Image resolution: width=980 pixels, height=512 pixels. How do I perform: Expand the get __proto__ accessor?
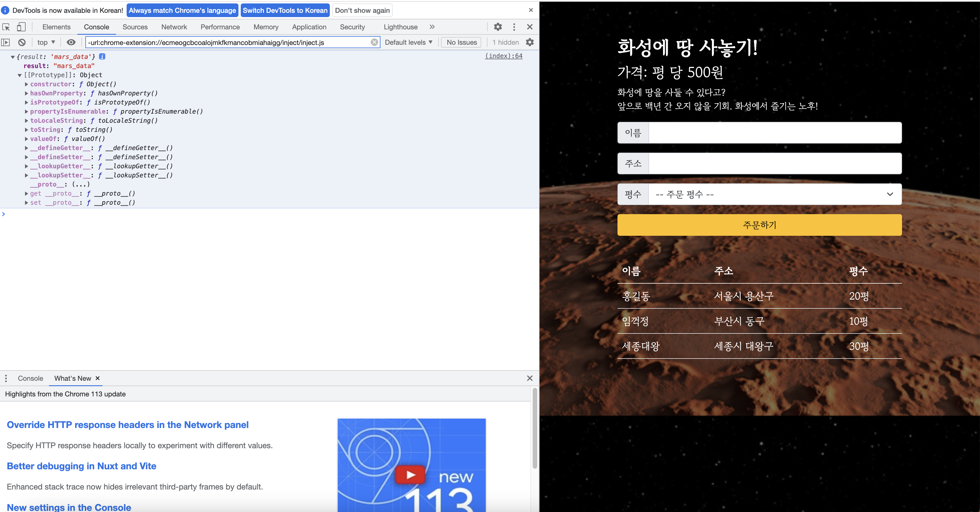pos(26,194)
